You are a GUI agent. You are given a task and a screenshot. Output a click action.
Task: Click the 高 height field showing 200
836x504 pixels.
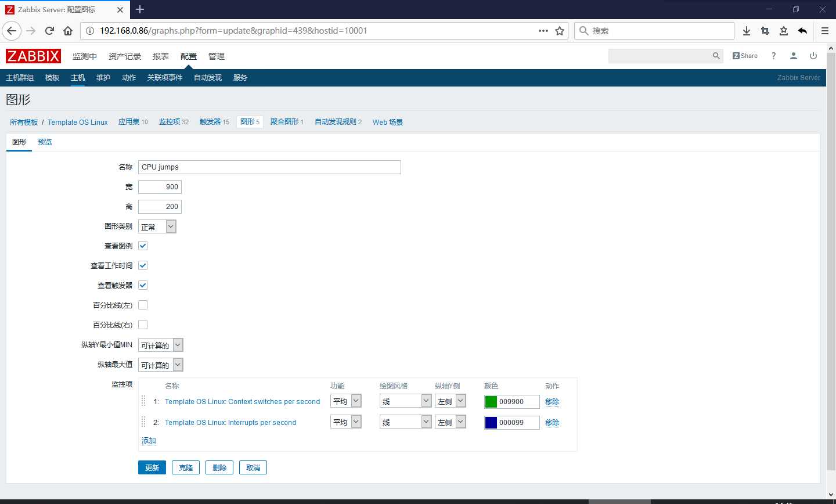click(x=160, y=207)
